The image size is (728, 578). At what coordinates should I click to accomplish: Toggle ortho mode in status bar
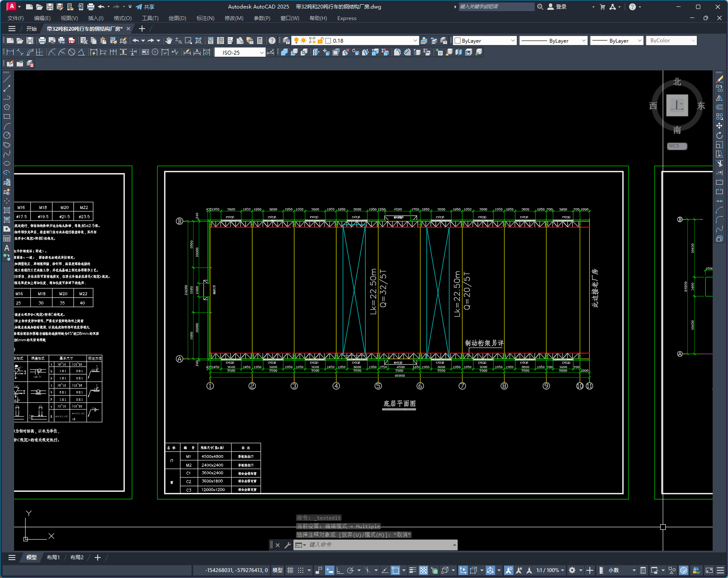(340, 570)
